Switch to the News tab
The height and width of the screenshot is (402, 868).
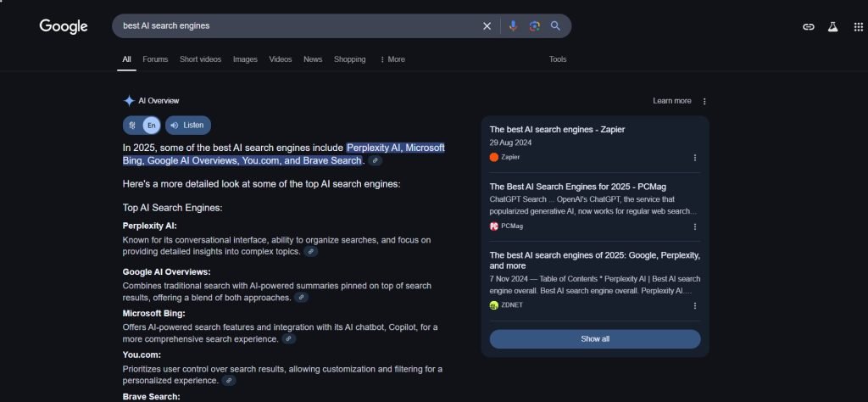coord(313,59)
